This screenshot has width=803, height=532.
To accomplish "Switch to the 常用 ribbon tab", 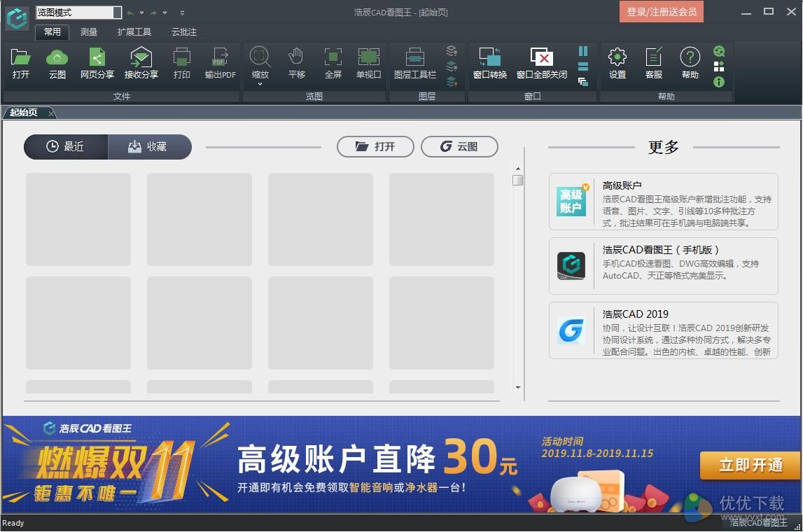I will tap(53, 31).
